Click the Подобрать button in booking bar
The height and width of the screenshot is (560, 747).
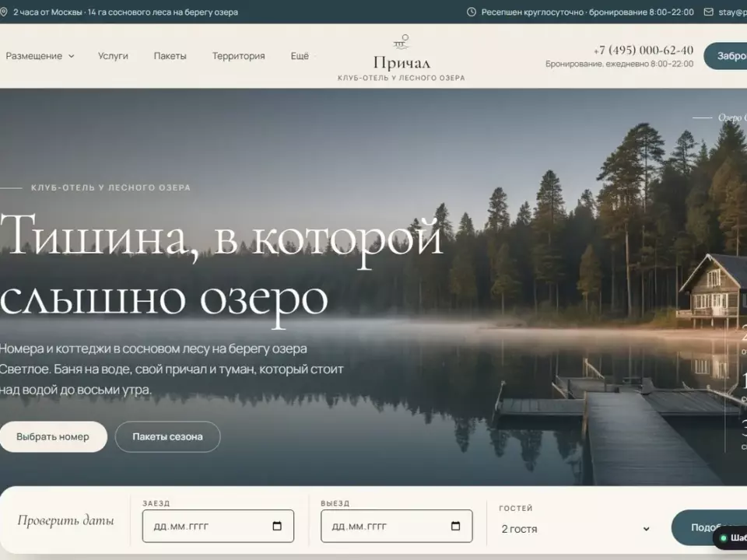pyautogui.click(x=710, y=527)
